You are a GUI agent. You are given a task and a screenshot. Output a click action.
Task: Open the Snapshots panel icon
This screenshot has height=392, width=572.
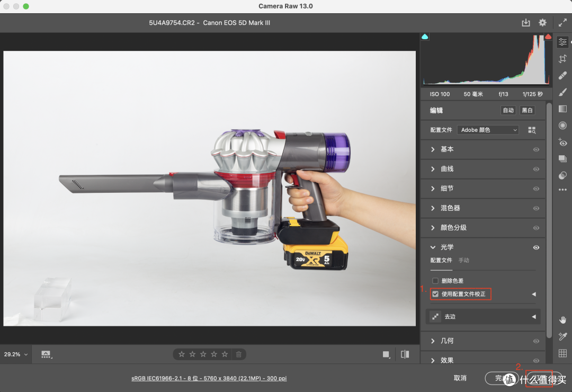pos(562,158)
